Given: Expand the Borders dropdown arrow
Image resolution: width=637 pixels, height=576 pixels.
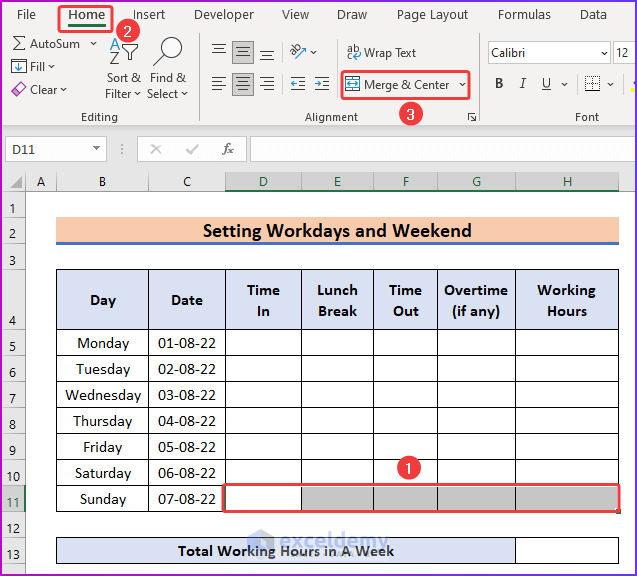Looking at the screenshot, I should pyautogui.click(x=610, y=84).
